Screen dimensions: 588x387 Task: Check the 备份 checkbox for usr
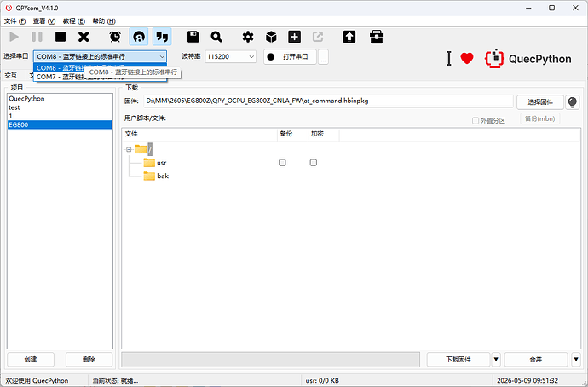pyautogui.click(x=282, y=163)
